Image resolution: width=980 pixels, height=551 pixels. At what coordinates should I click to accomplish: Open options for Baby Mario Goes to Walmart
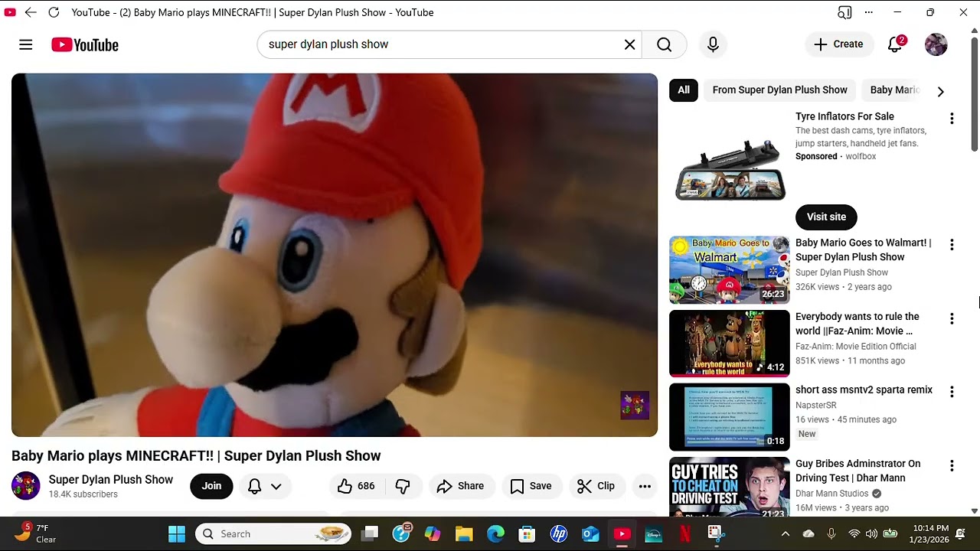pyautogui.click(x=952, y=245)
